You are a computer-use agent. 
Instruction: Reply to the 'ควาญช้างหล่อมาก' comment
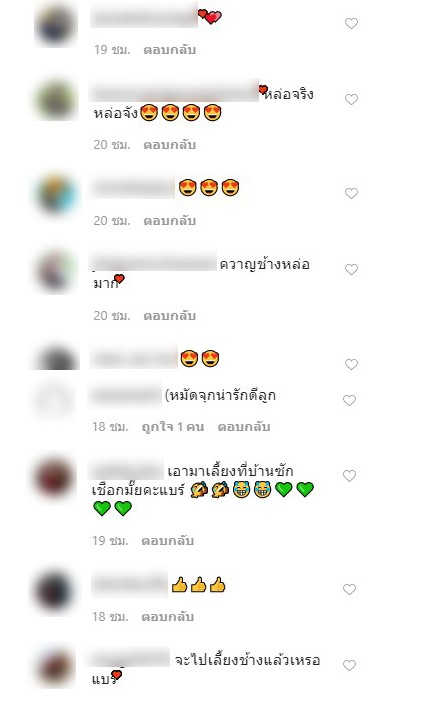click(x=169, y=315)
